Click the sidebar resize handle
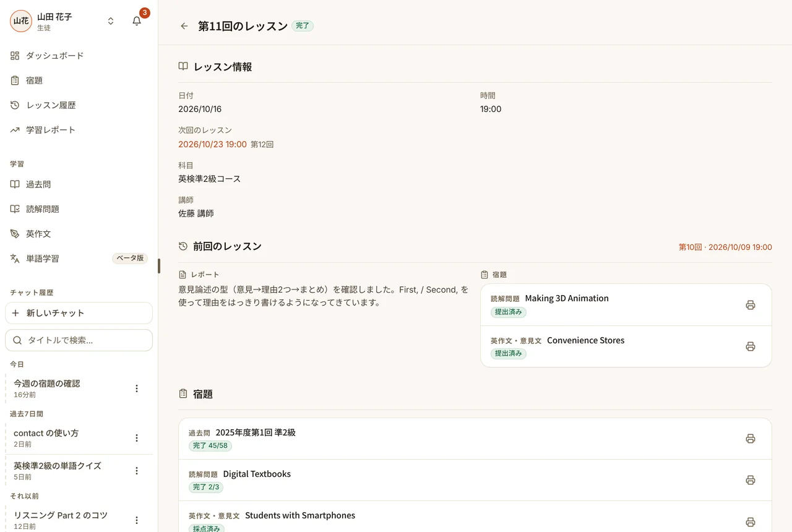Image resolution: width=792 pixels, height=532 pixels. 158,266
